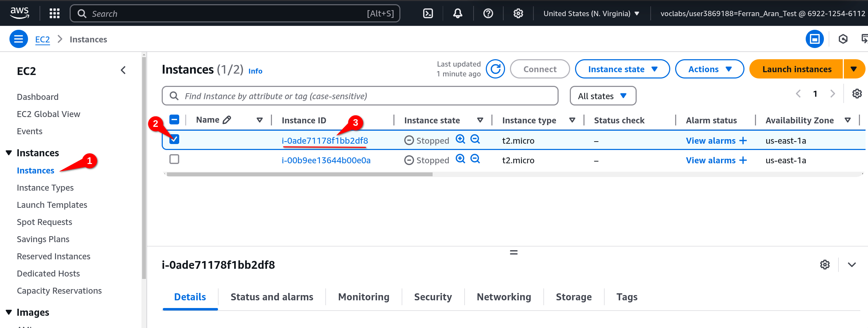Open the help question mark icon
Image resolution: width=868 pixels, height=328 pixels.
(488, 13)
